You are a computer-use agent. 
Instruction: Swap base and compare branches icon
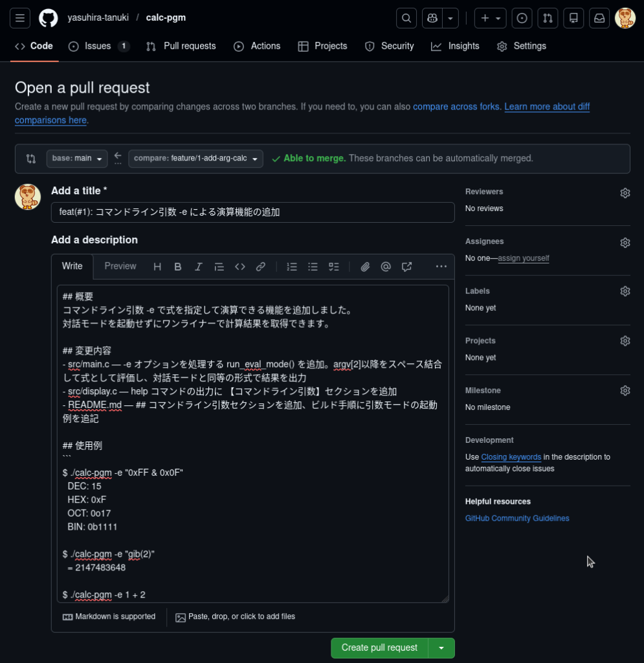[x=31, y=159]
